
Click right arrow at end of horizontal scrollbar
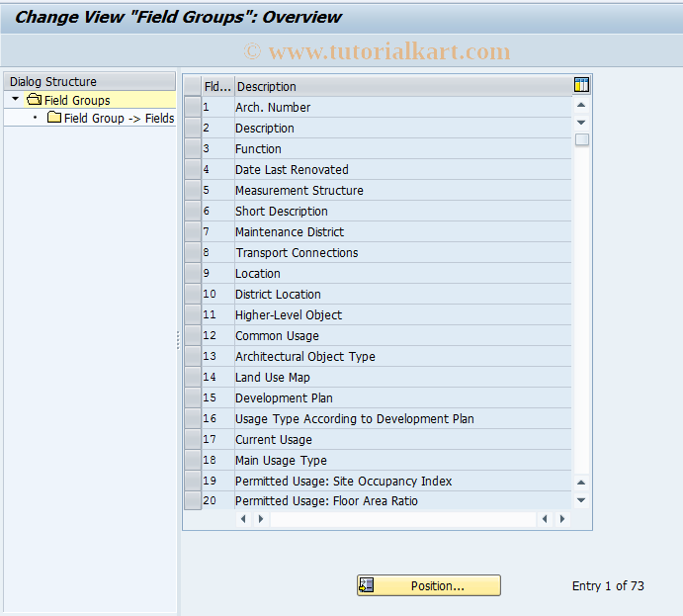pyautogui.click(x=562, y=519)
